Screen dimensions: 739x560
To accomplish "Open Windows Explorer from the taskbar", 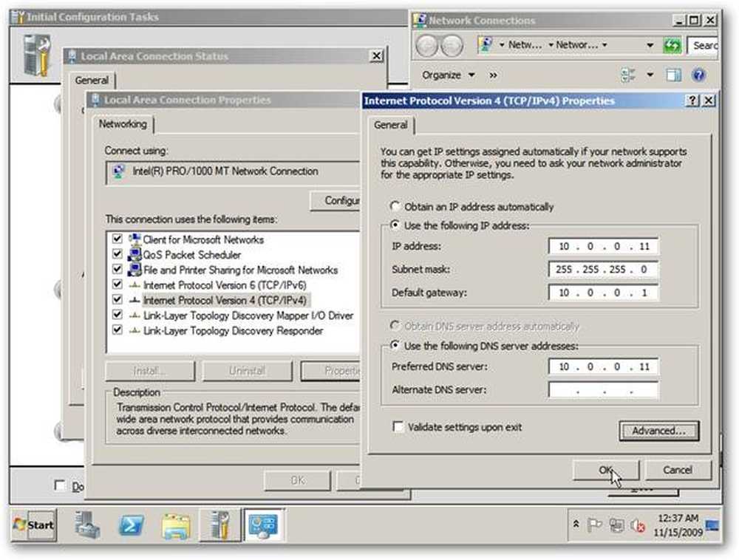I will point(176,525).
